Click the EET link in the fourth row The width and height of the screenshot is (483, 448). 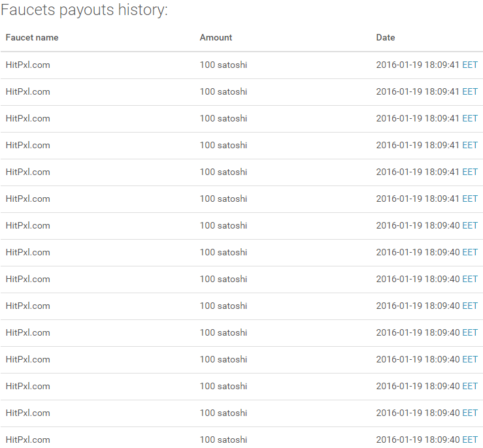(470, 145)
